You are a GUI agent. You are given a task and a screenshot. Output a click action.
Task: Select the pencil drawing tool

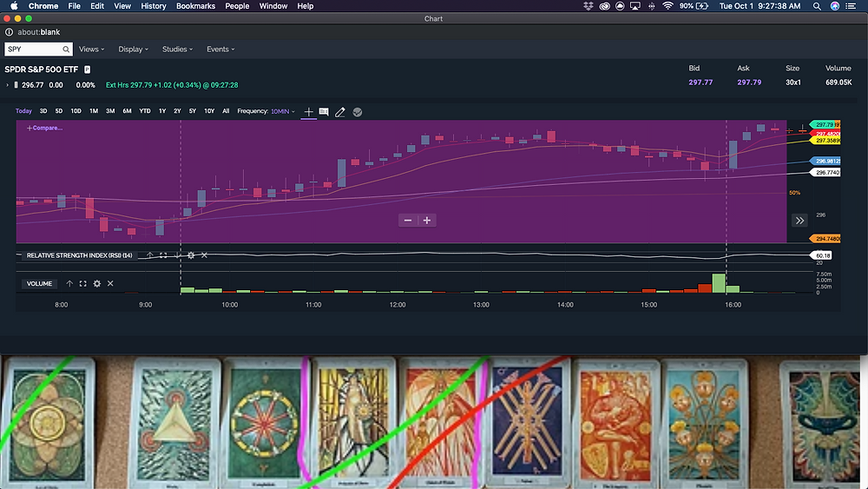(340, 112)
